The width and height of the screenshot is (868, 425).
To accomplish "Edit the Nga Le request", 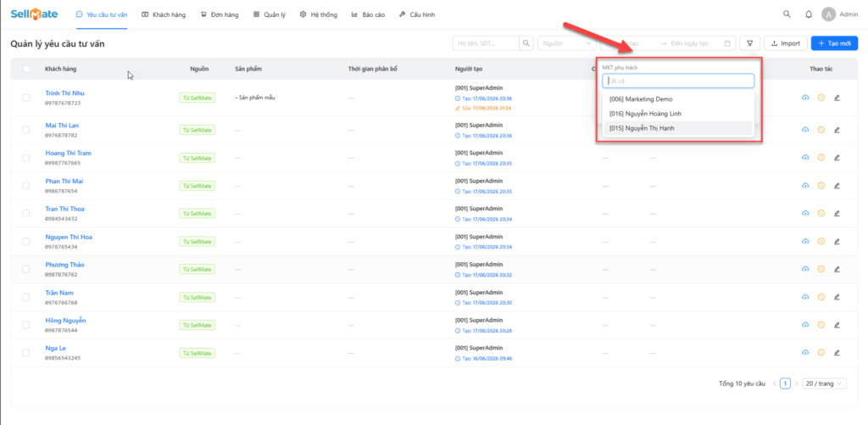I will [x=837, y=352].
